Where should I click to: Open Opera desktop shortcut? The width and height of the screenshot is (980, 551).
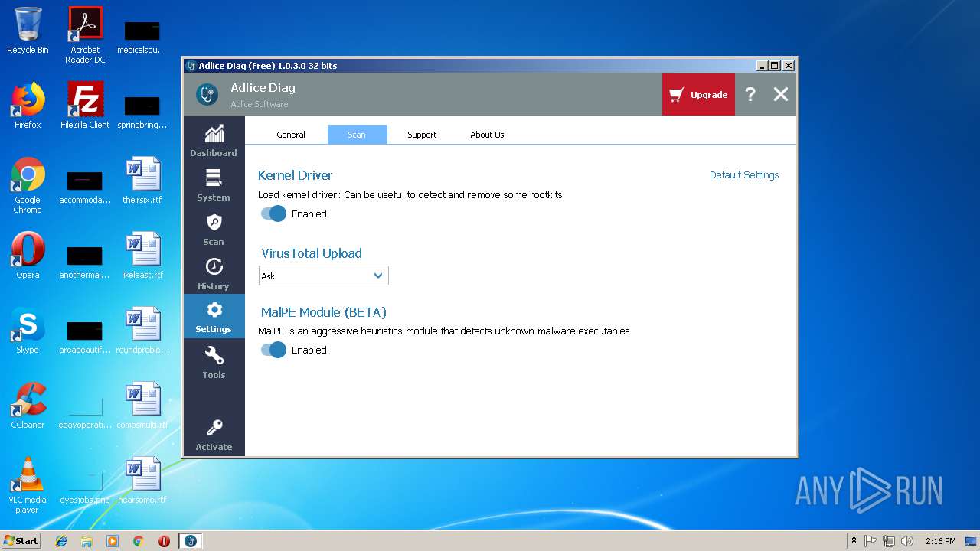click(x=28, y=256)
